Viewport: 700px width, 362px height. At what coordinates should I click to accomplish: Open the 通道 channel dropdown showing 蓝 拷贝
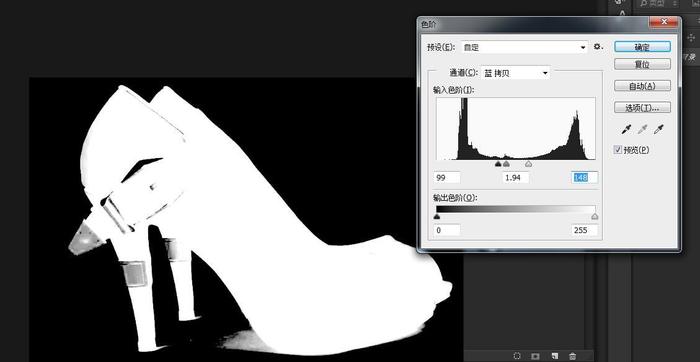pyautogui.click(x=516, y=73)
